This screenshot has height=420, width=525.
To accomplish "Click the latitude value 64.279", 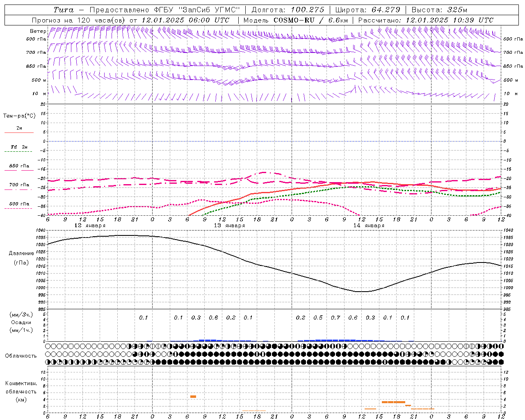I will pos(386,10).
